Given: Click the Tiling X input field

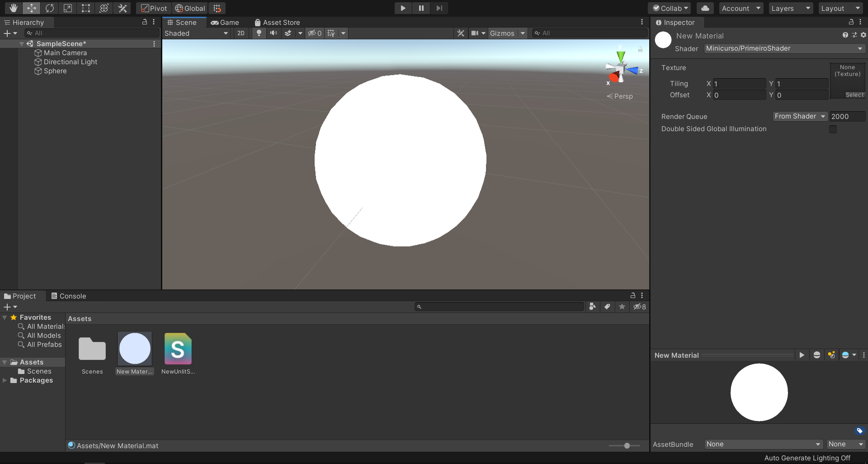Looking at the screenshot, I should (x=739, y=84).
